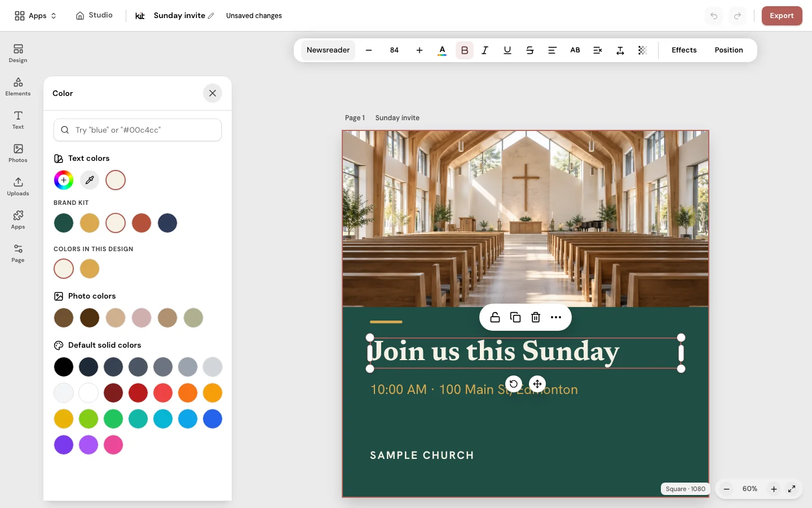812x508 pixels.
Task: Decrease font size with minus button
Action: (x=369, y=50)
